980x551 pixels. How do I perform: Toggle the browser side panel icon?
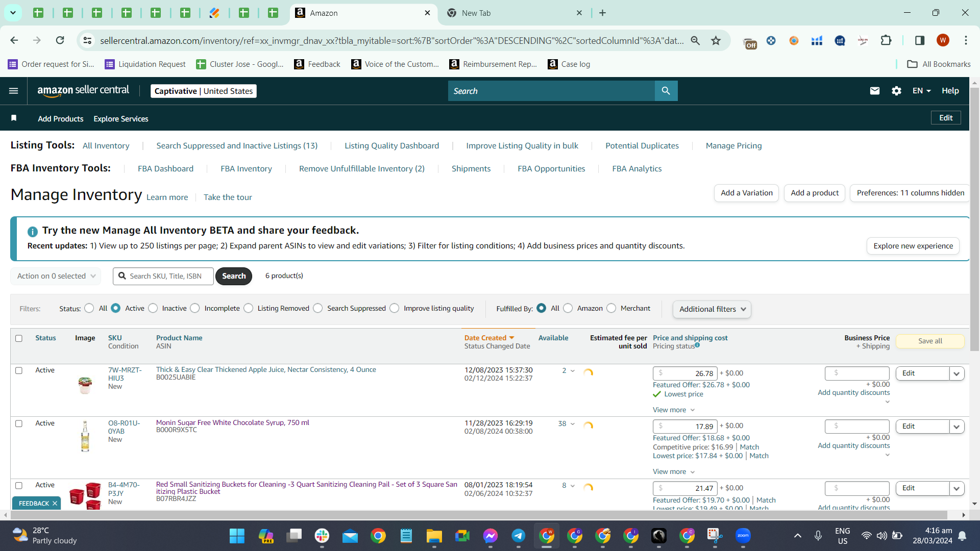click(x=920, y=40)
